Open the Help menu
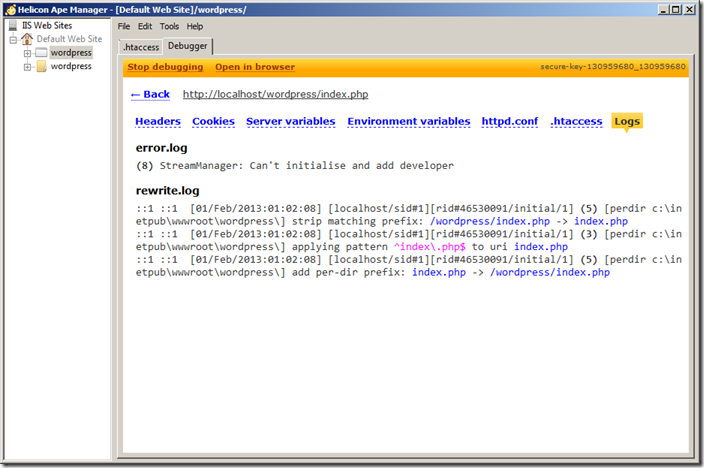 (x=194, y=26)
